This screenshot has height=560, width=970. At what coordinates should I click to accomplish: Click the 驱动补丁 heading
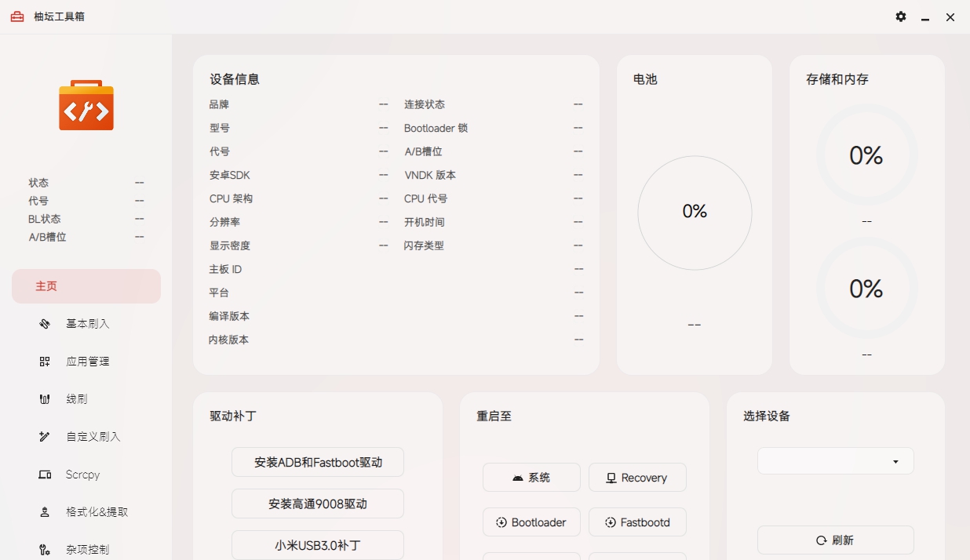(233, 416)
